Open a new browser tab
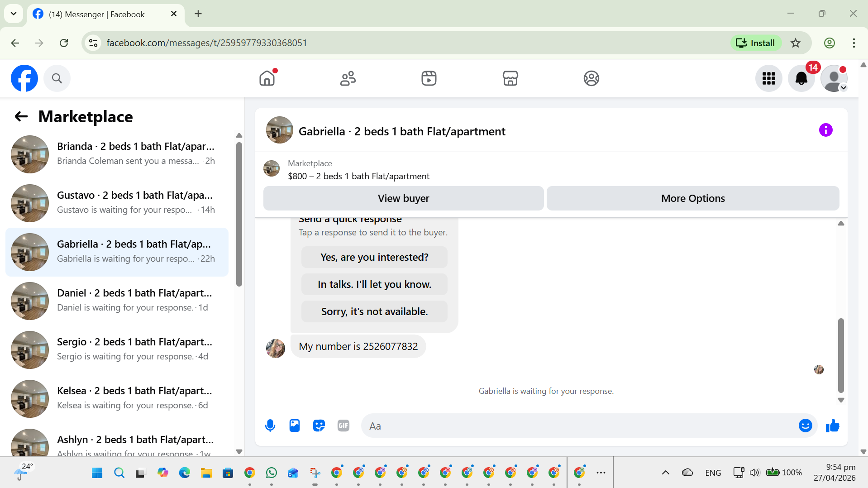This screenshot has height=488, width=868. point(198,14)
